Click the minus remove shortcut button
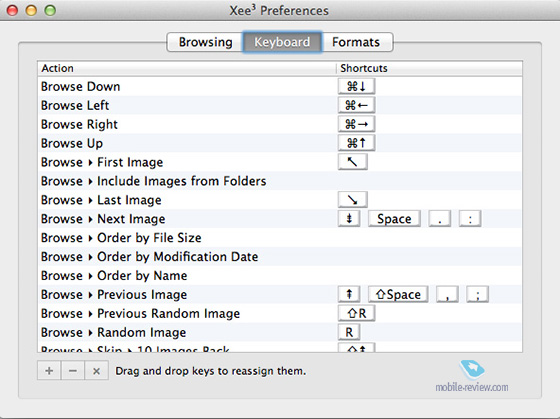 pyautogui.click(x=73, y=371)
